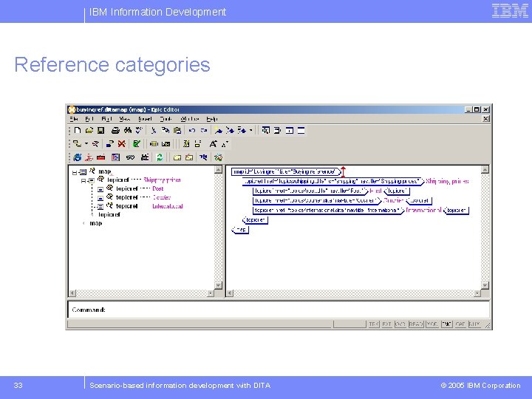Click the Internet Explorer preview icon
The width and height of the screenshot is (532, 399).
pos(78,157)
